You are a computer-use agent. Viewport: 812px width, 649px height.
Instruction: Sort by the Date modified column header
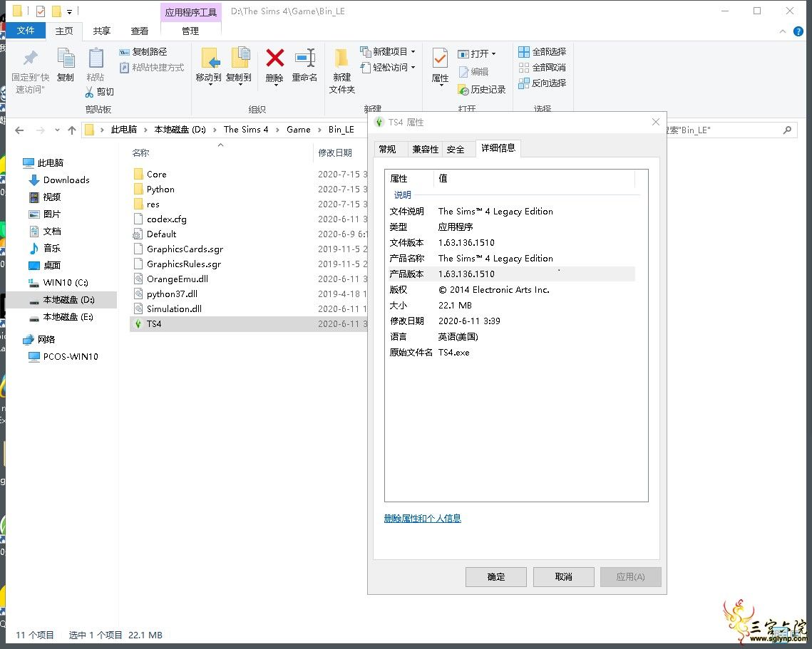[x=335, y=152]
